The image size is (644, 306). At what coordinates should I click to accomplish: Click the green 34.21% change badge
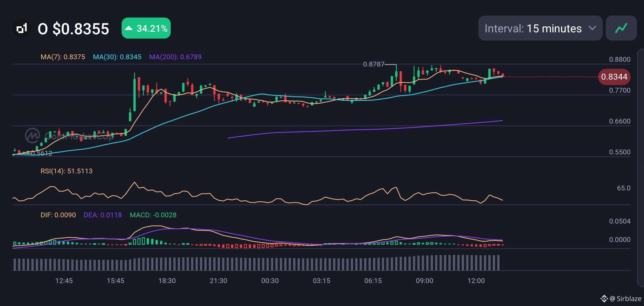click(146, 28)
